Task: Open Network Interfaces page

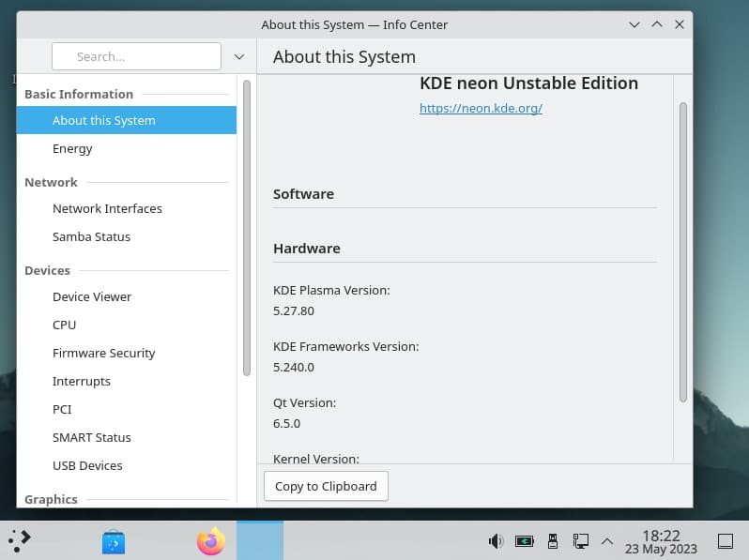Action: (x=127, y=208)
